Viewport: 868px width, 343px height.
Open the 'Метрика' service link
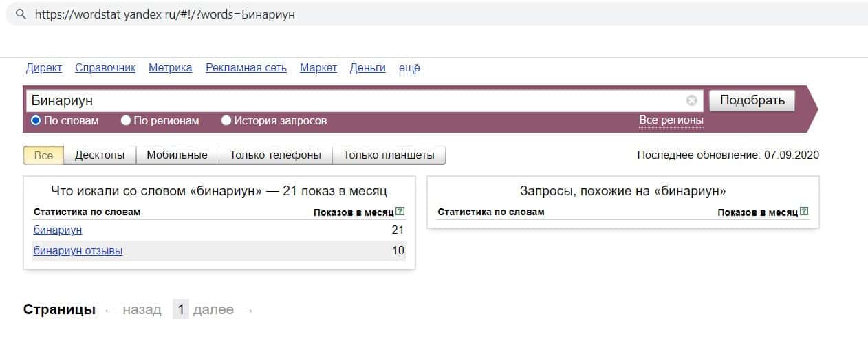tap(170, 67)
